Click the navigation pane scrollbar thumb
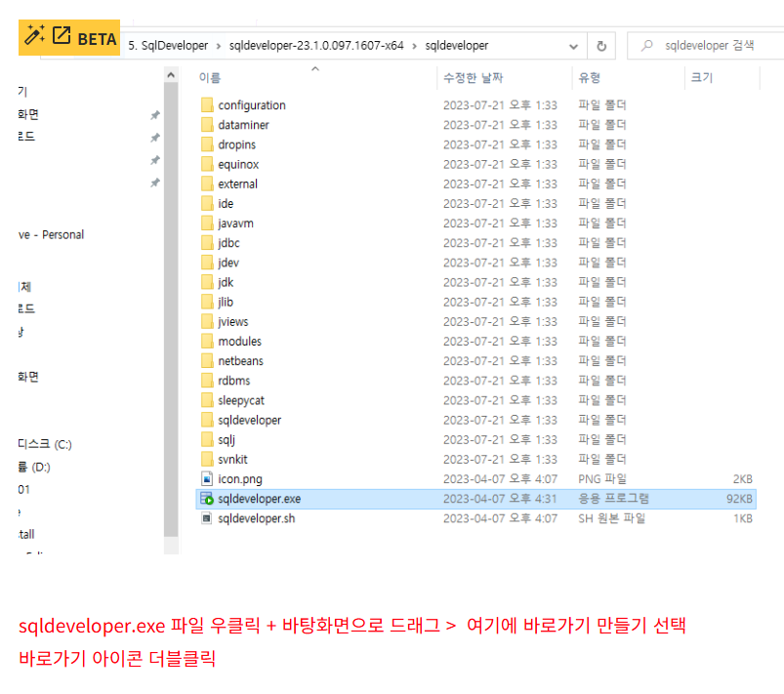 tap(171, 309)
